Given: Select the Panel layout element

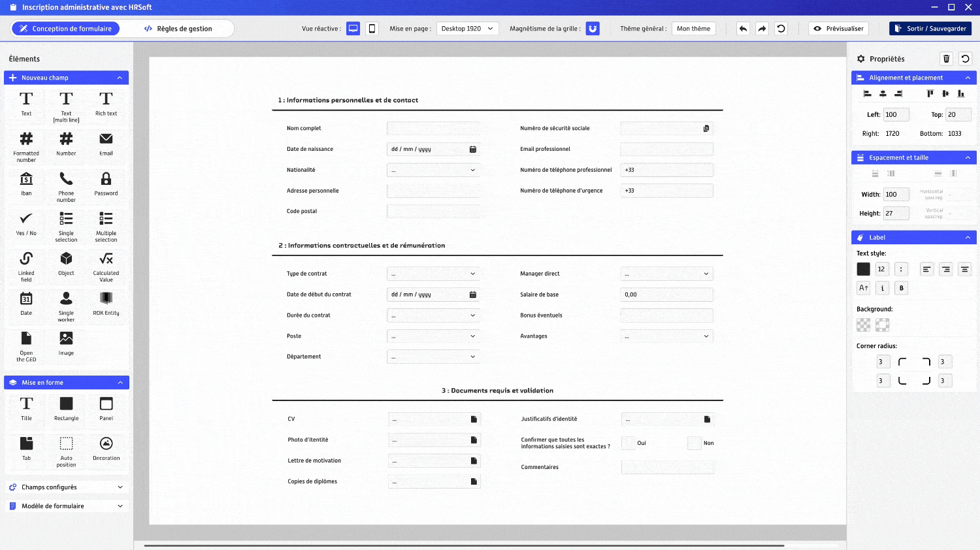Looking at the screenshot, I should tap(106, 408).
